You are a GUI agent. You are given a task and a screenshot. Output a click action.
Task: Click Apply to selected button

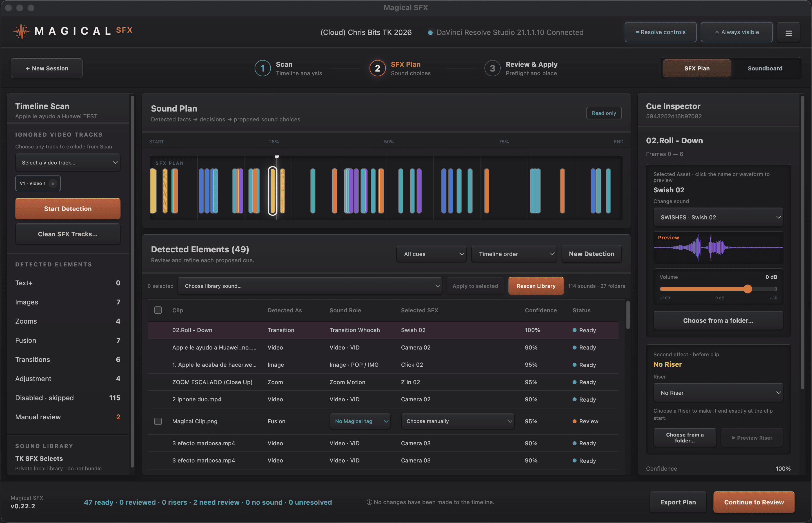[475, 286]
